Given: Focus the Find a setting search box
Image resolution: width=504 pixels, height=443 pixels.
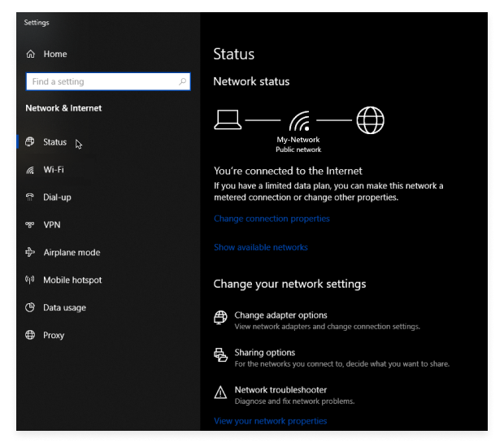Looking at the screenshot, I should point(102,82).
